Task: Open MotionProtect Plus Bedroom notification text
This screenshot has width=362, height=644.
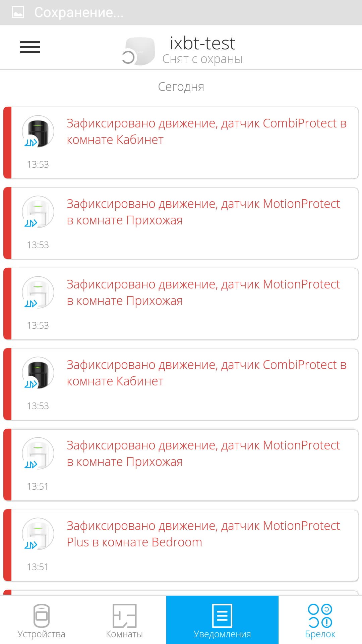Action: pos(203,534)
